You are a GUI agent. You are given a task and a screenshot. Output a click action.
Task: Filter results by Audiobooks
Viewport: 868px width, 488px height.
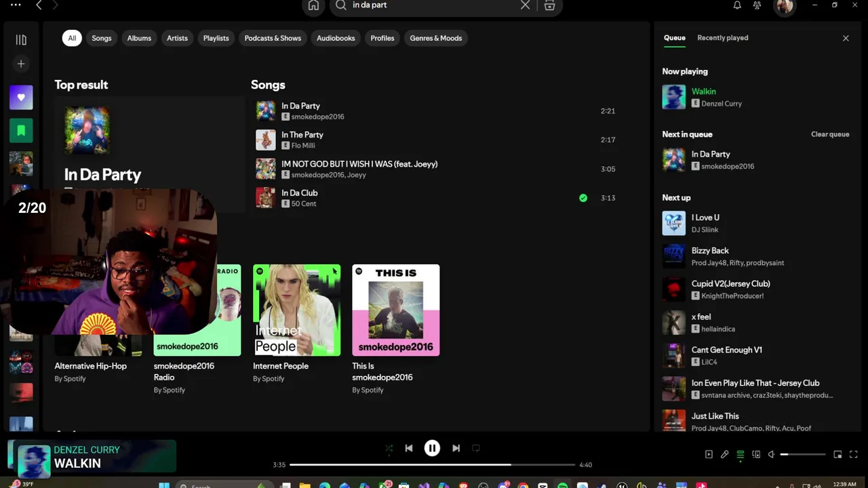pos(336,38)
